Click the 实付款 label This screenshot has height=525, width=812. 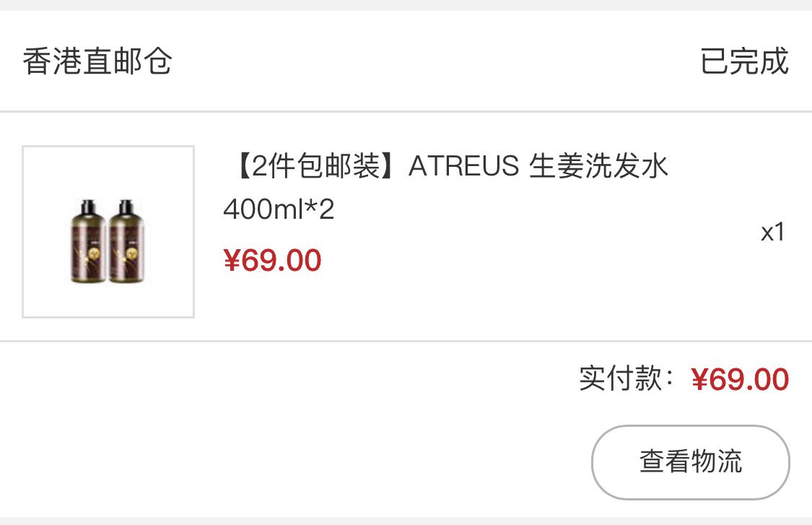pos(621,378)
